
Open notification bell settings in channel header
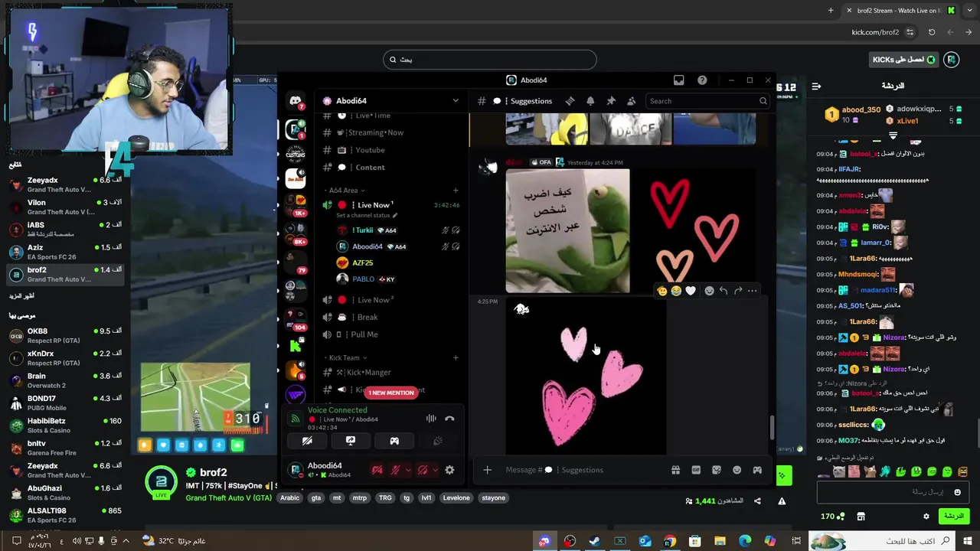(x=590, y=101)
